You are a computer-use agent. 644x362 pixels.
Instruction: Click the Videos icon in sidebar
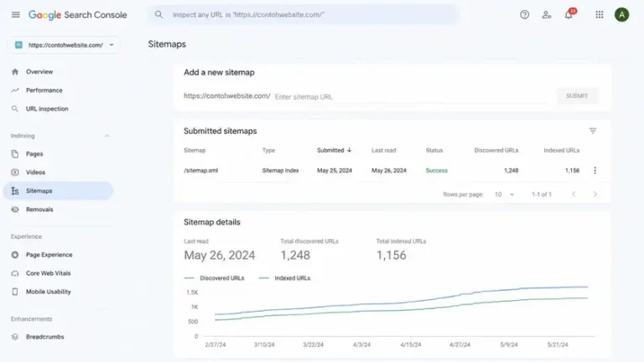point(15,173)
